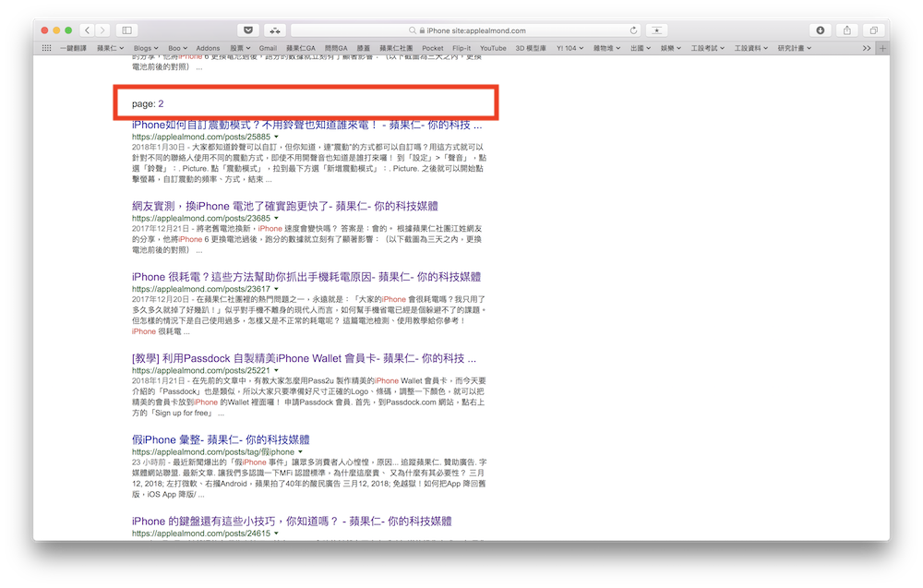Screen dimensions: 923x588
Task: Click the URL https://applealmond.com/posts/23617
Action: point(201,289)
